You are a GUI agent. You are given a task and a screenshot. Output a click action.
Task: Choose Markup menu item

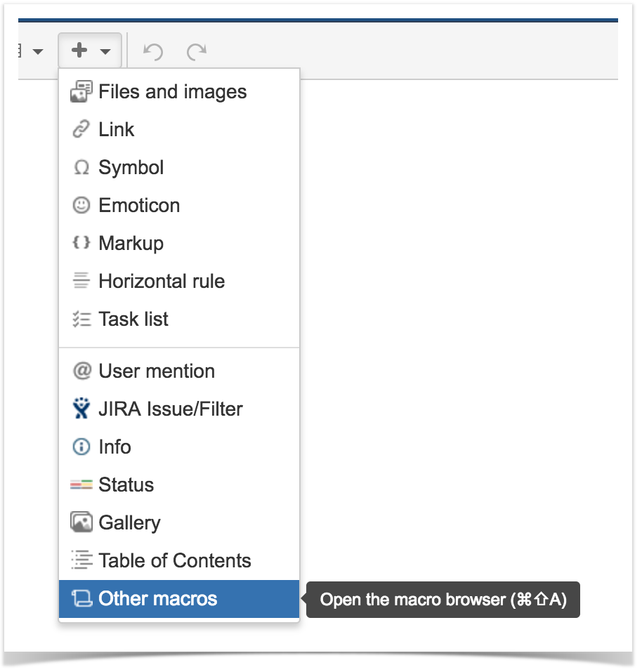pyautogui.click(x=179, y=243)
